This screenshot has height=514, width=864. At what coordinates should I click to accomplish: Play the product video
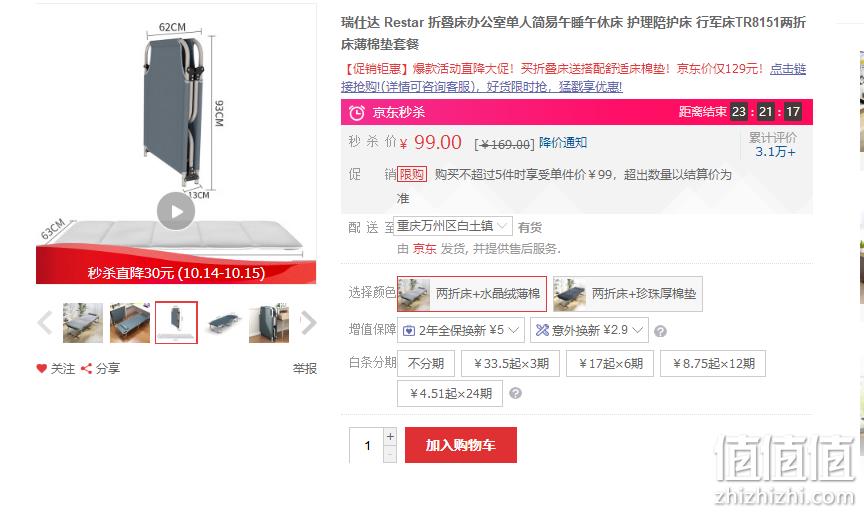(x=176, y=211)
